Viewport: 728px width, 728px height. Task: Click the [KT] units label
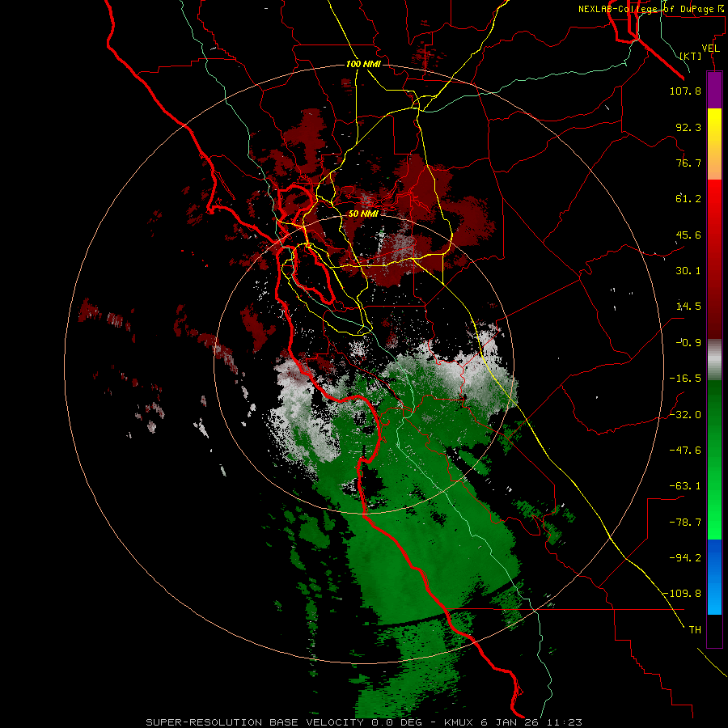[x=691, y=56]
